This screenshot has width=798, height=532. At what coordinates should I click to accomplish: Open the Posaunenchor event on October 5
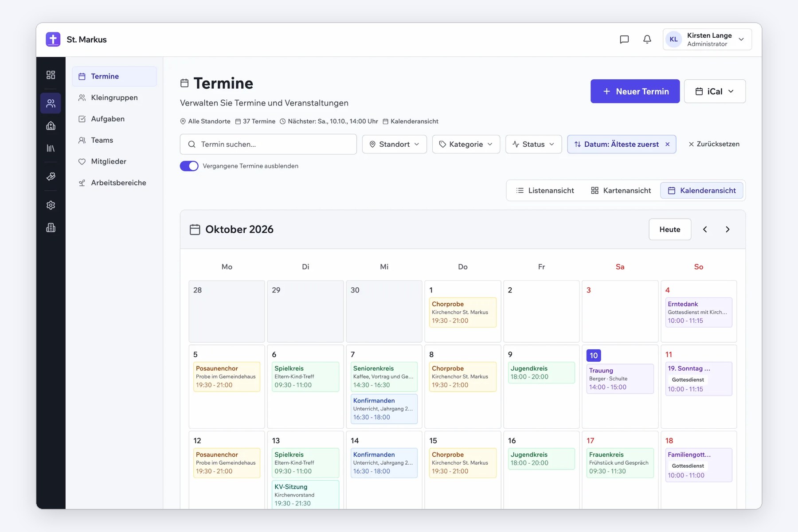(227, 377)
